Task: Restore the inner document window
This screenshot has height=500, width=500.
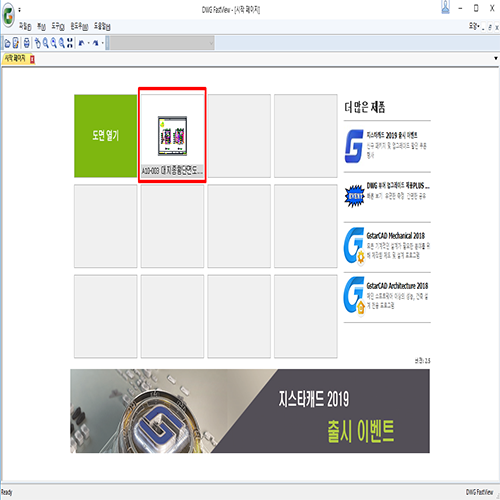Action: pos(490,28)
